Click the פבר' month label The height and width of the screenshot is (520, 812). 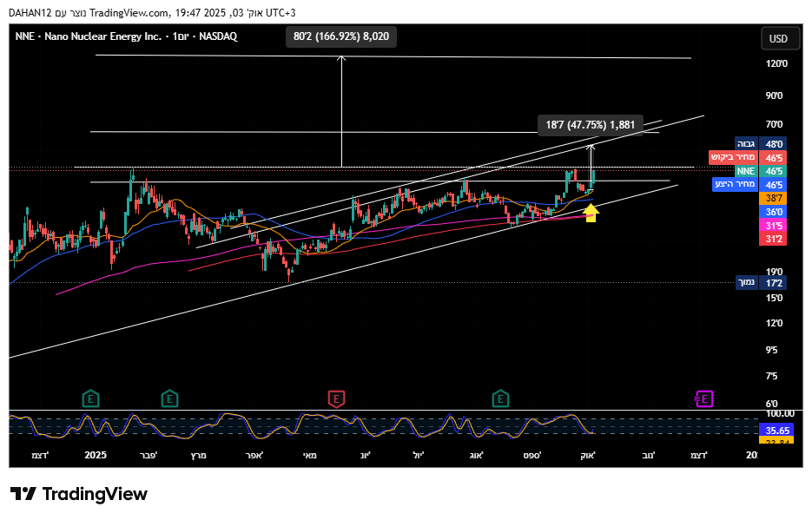click(149, 455)
